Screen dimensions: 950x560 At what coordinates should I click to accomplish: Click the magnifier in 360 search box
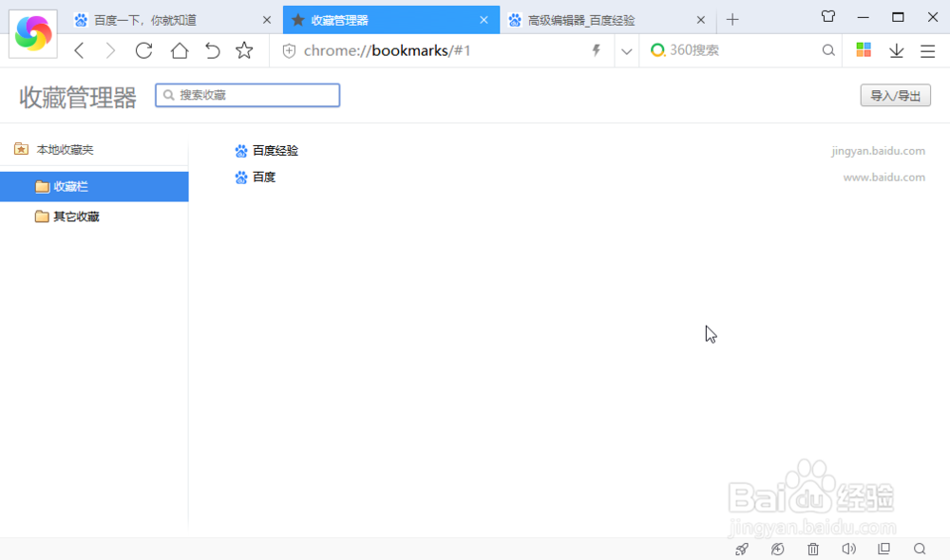tap(828, 50)
